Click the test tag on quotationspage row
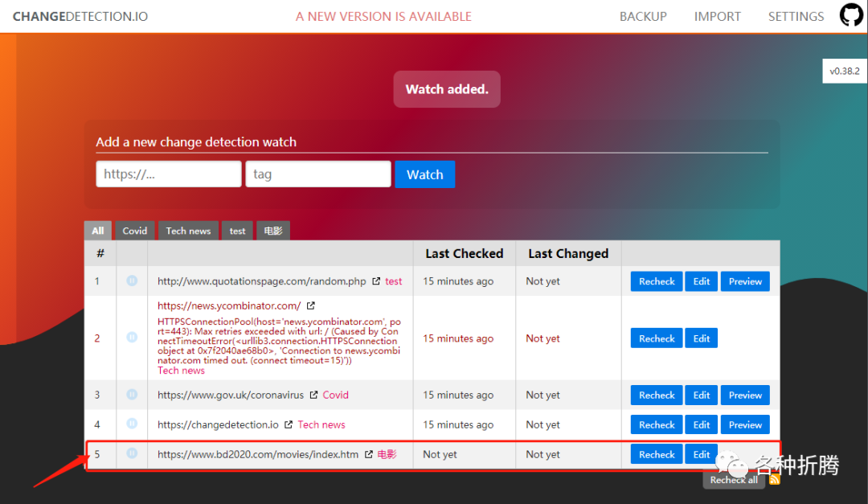 click(x=394, y=281)
